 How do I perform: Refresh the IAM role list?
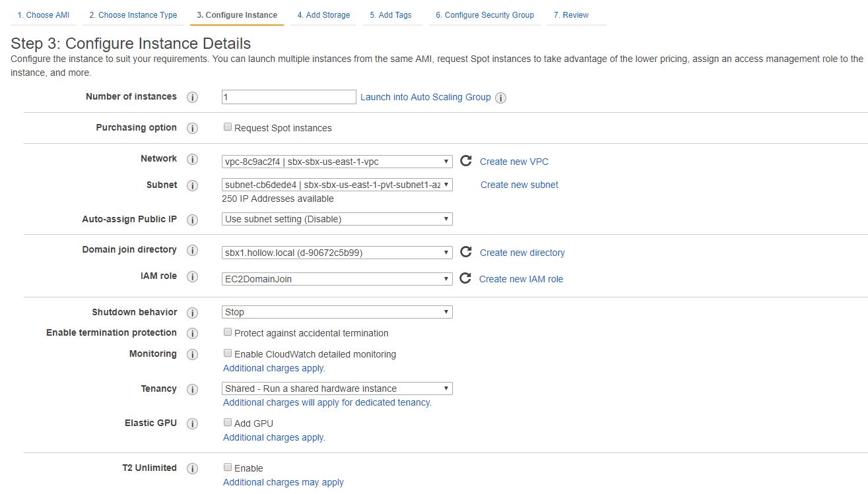pos(465,278)
